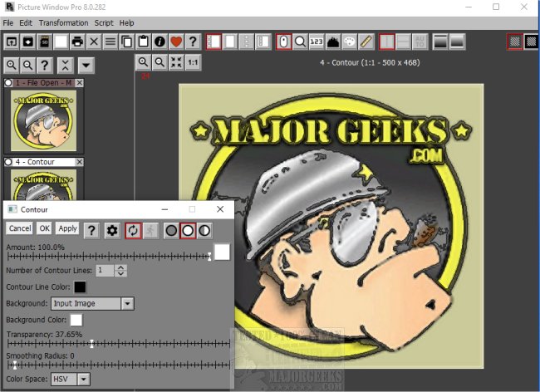This screenshot has height=392, width=540.
Task: Click the 1 - File Open image thumbnail
Action: [43, 120]
